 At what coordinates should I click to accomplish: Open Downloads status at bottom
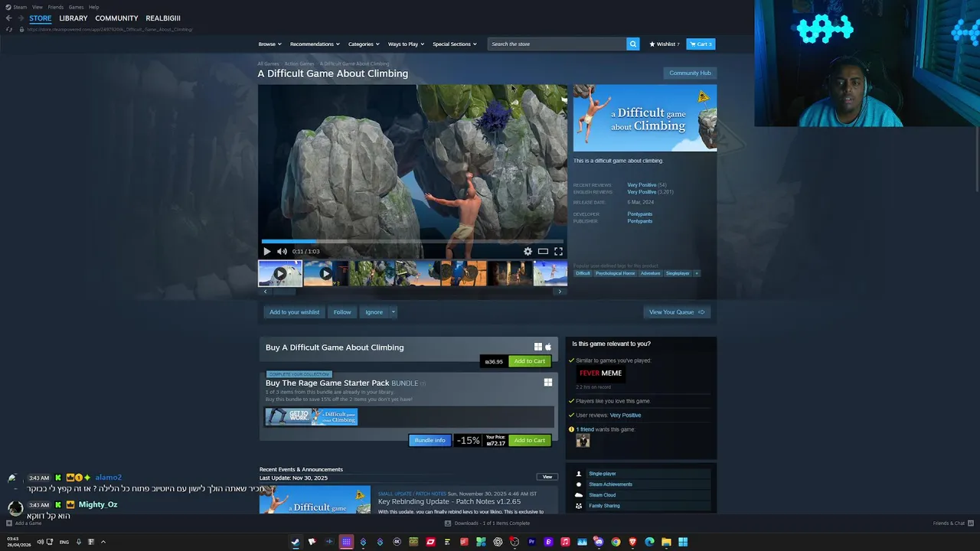click(487, 523)
